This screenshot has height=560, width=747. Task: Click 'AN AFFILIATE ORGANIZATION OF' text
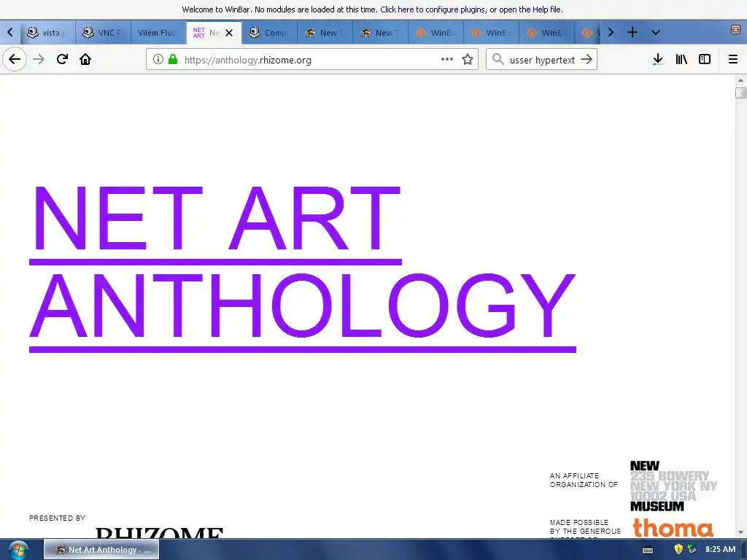[x=584, y=480]
